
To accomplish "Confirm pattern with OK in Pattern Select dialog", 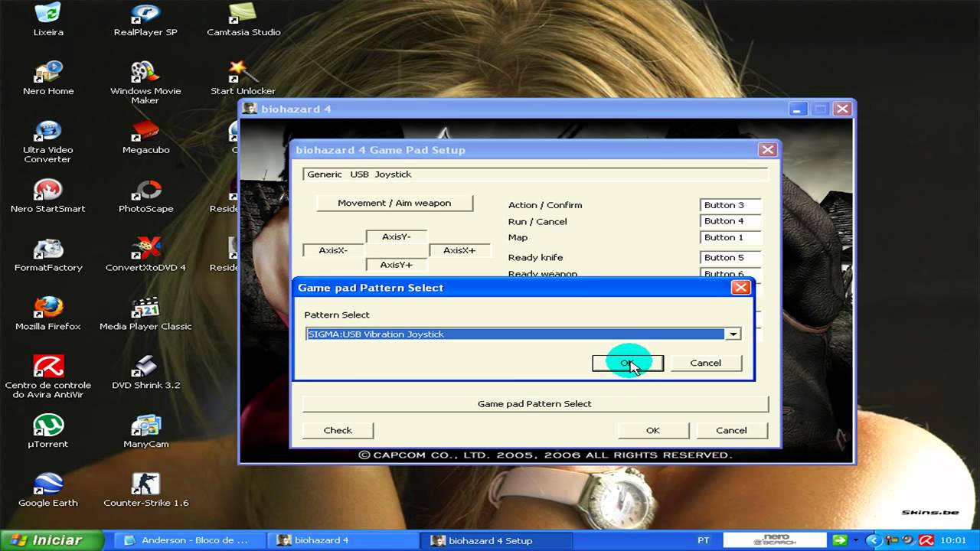I will (x=628, y=363).
